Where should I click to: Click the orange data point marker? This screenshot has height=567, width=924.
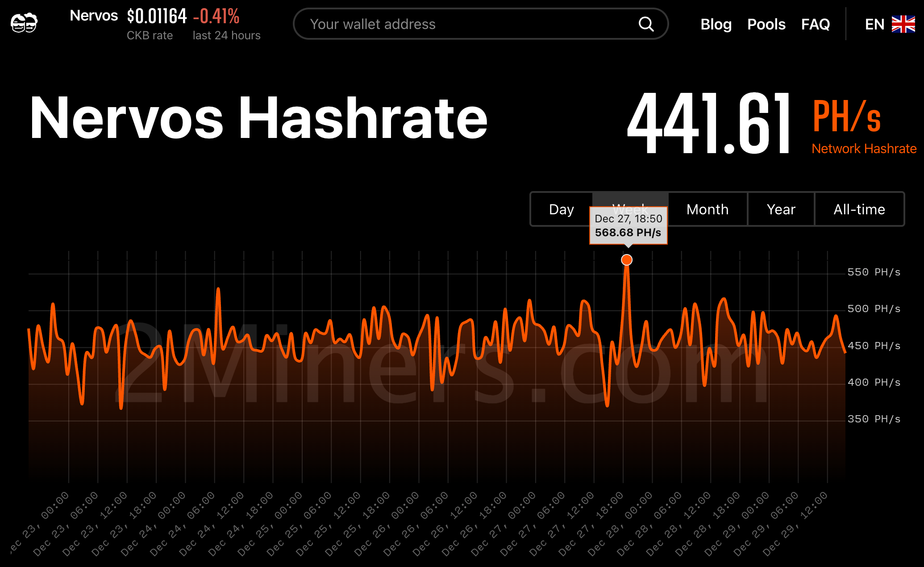point(627,260)
